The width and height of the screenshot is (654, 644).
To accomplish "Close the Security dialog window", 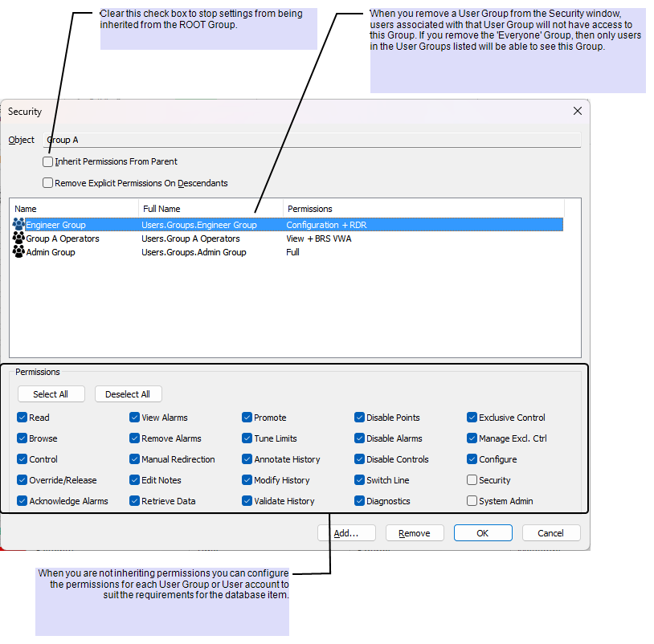I will (577, 112).
